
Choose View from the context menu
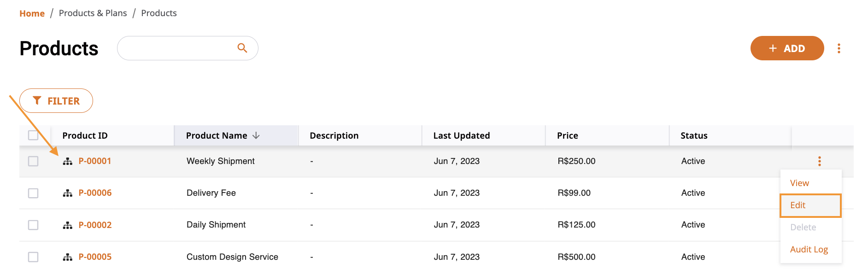tap(799, 183)
